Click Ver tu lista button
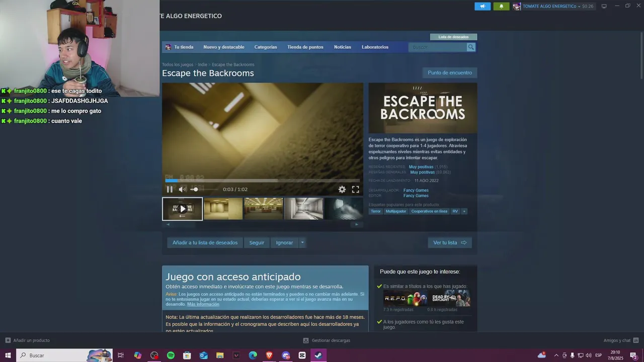This screenshot has height=362, width=644. pyautogui.click(x=450, y=243)
